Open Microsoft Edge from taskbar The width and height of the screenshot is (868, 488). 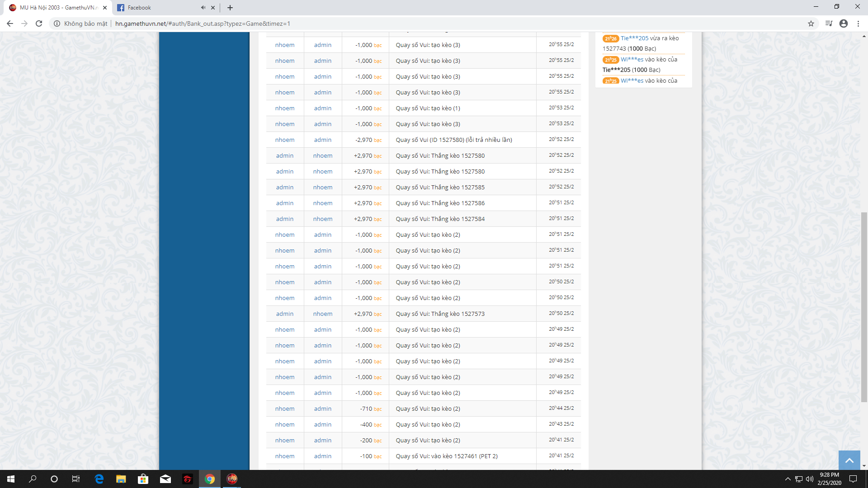tap(99, 479)
